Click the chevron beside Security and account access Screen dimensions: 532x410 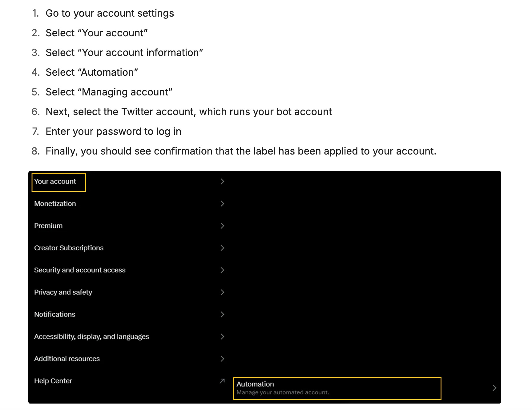coord(222,270)
